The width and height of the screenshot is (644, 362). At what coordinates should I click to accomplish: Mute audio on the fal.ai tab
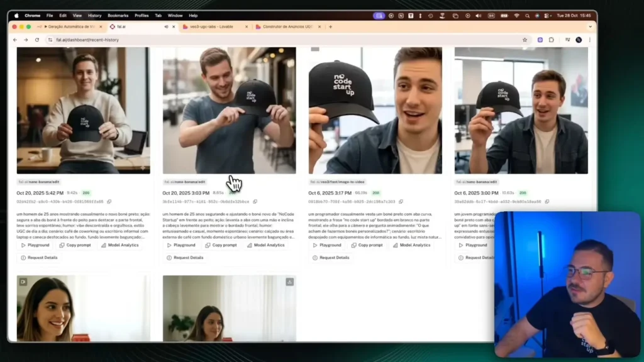166,26
